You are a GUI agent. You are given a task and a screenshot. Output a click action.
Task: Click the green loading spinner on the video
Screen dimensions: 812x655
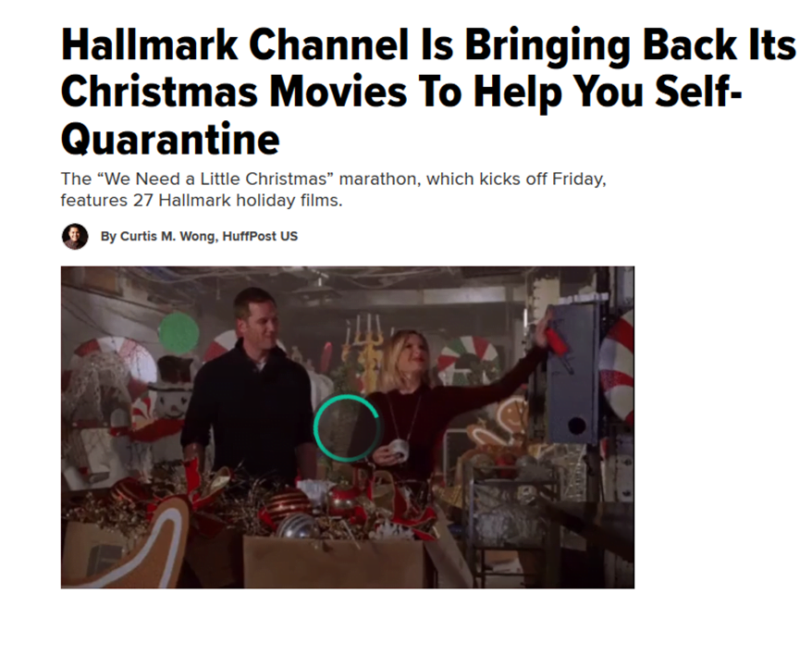point(347,427)
